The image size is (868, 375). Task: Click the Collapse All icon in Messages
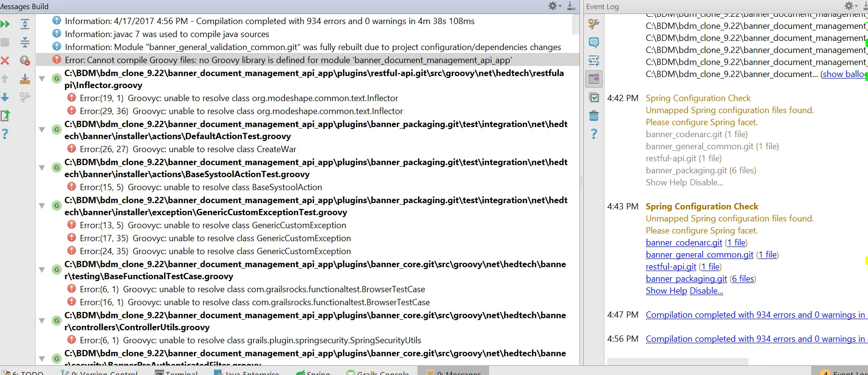pyautogui.click(x=25, y=42)
